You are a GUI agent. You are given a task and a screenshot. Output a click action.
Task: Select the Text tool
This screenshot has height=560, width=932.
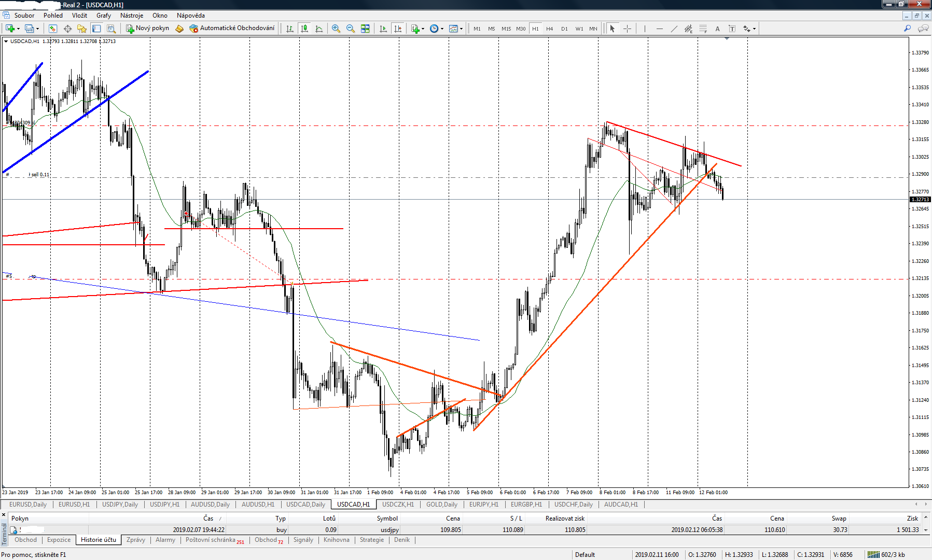717,29
